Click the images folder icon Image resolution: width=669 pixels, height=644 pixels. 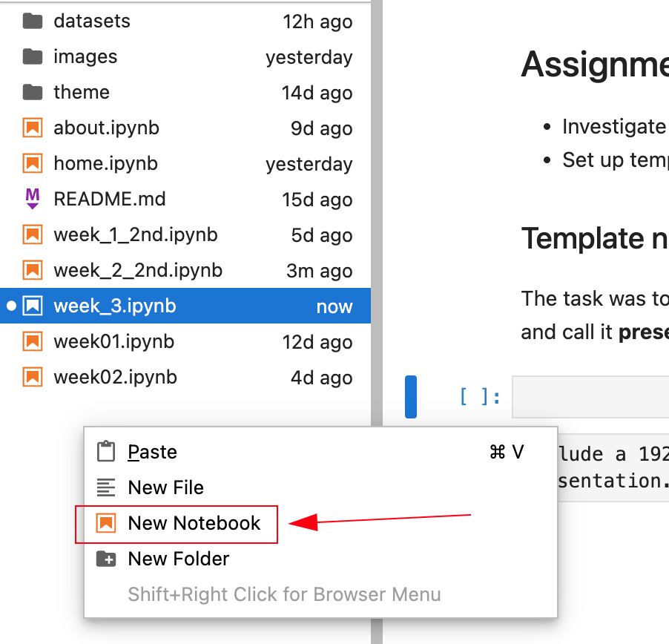[x=33, y=56]
